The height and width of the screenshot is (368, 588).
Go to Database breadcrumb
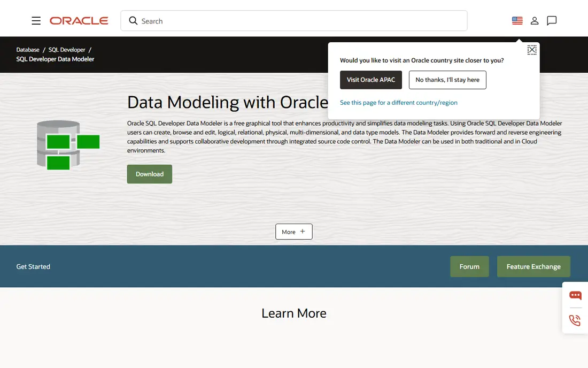tap(28, 50)
